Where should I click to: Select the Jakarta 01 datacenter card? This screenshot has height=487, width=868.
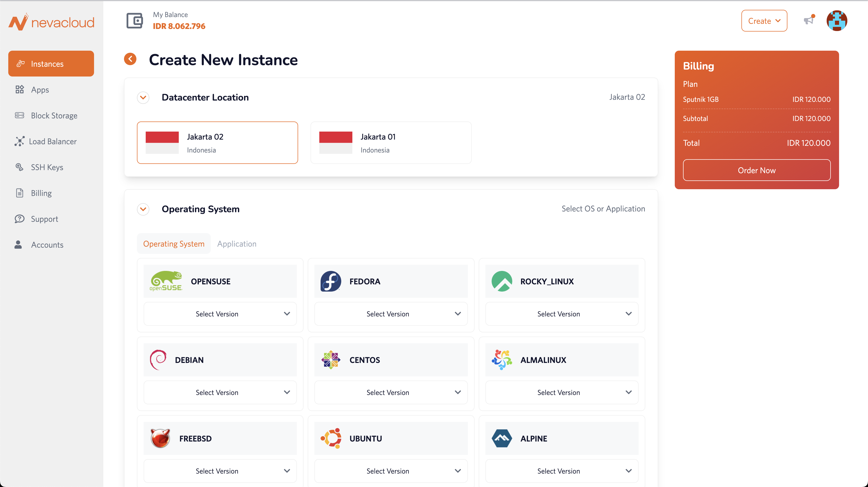coord(391,143)
